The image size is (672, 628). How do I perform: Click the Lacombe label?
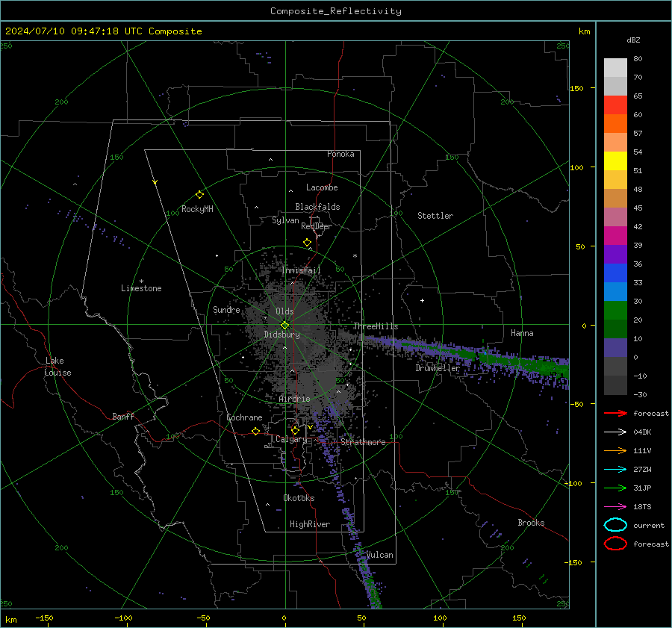322,187
